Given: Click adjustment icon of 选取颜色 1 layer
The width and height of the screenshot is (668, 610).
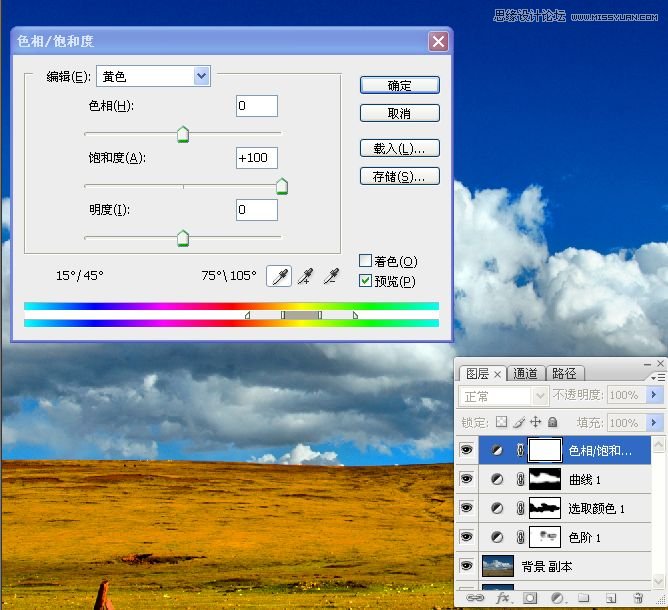Looking at the screenshot, I should point(497,508).
